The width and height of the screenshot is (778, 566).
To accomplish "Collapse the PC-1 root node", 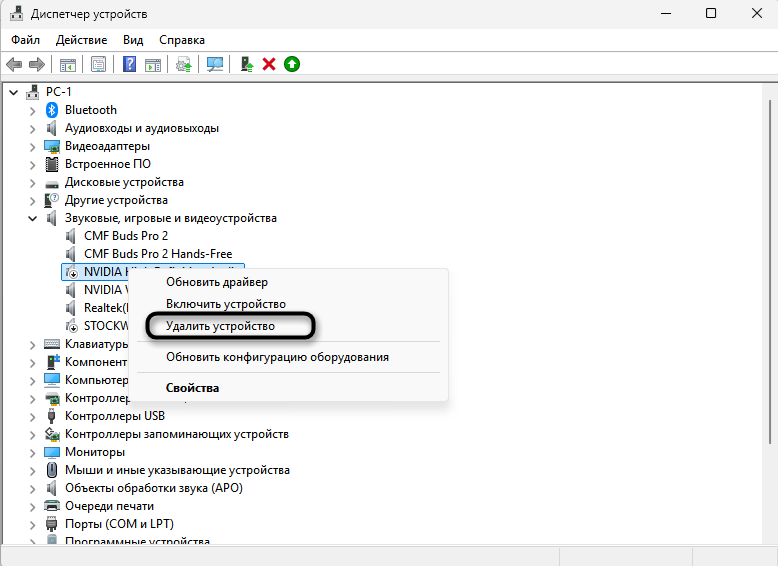I will [x=14, y=92].
